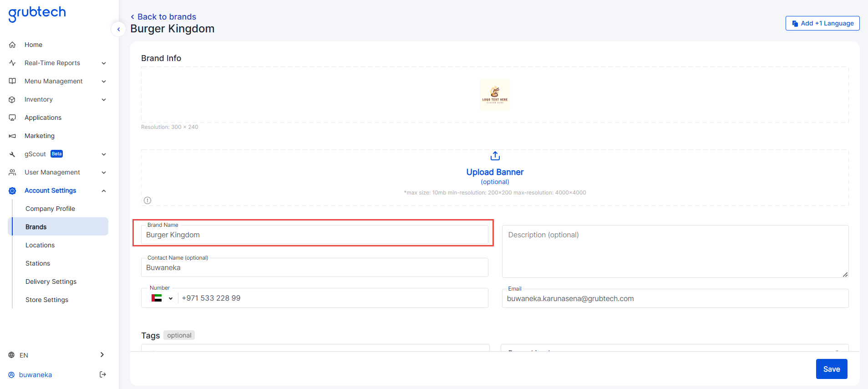868x389 pixels.
Task: Click the Brand Name input field
Action: point(315,235)
